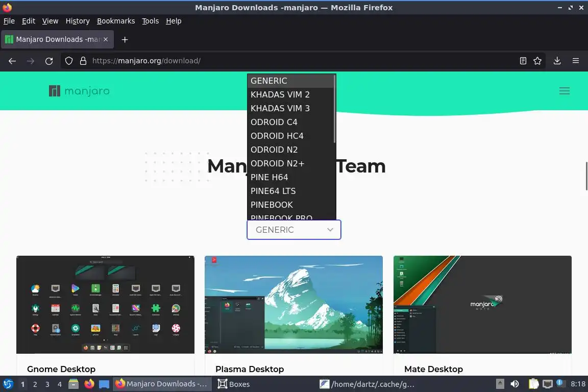Screen dimensions: 588x392
Task: Choose KHADAS VIM 2 option
Action: [x=290, y=94]
